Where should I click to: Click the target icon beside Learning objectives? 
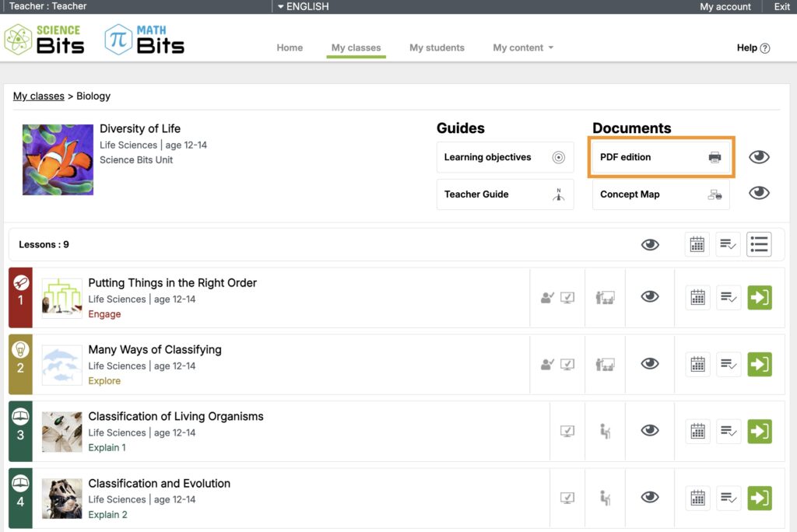[559, 156]
